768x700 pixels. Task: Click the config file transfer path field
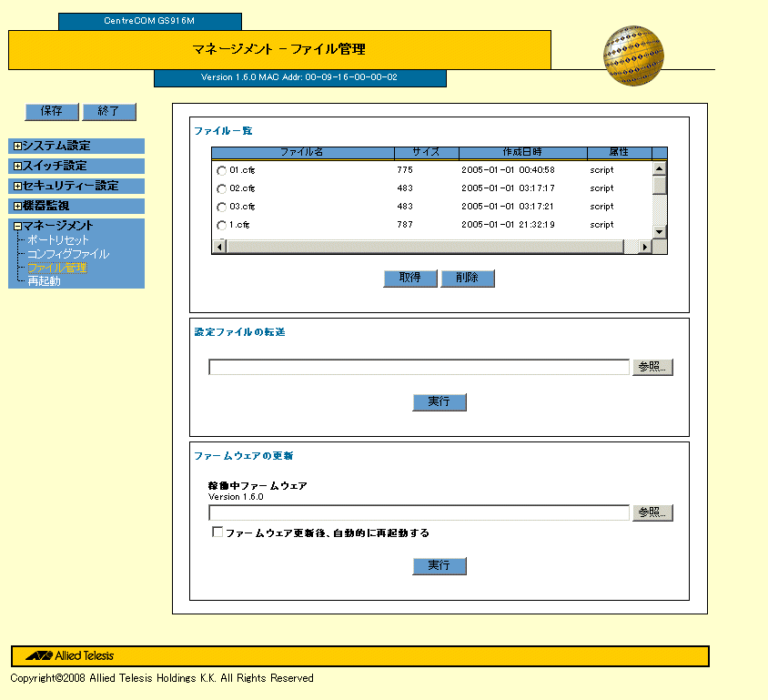[x=419, y=367]
